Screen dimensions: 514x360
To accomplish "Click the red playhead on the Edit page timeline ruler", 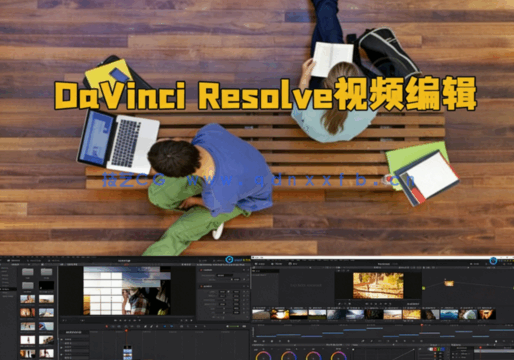I will tap(126, 330).
